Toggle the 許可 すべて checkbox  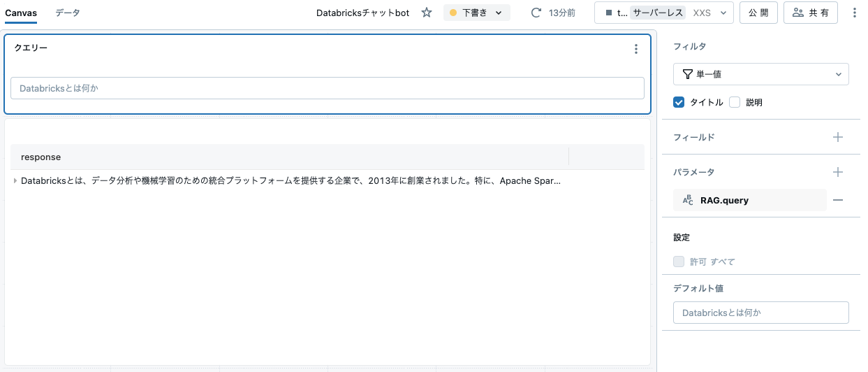[679, 262]
